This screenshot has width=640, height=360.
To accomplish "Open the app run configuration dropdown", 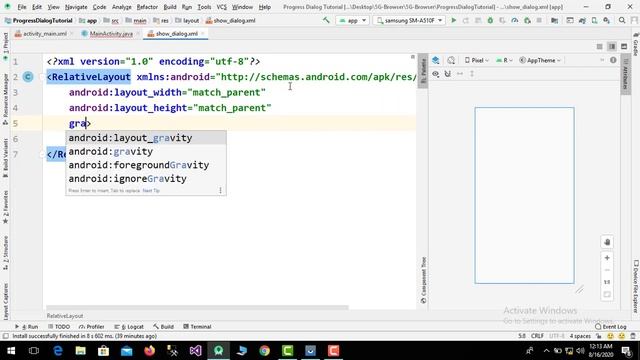I will [x=353, y=20].
